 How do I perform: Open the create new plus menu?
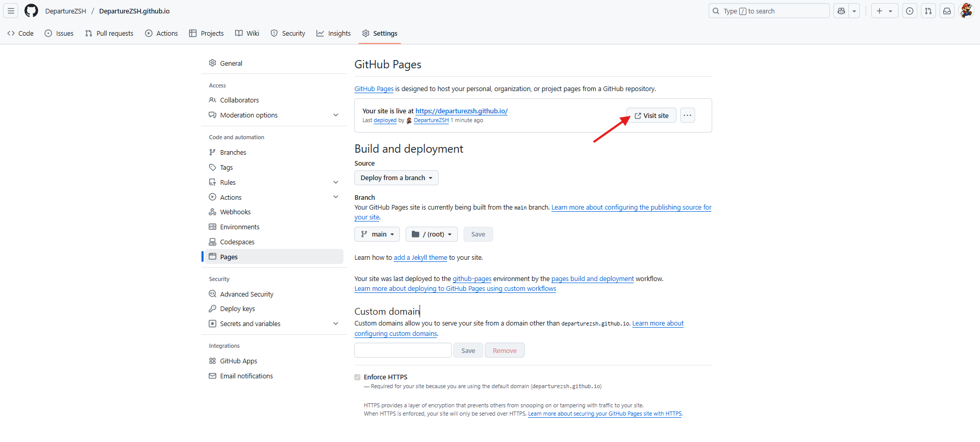point(884,11)
